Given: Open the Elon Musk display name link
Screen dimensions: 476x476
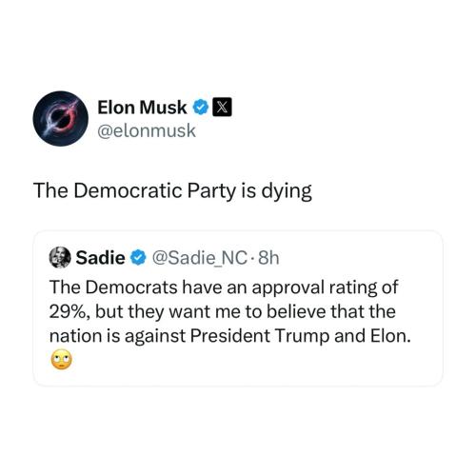Looking at the screenshot, I should coord(142,108).
